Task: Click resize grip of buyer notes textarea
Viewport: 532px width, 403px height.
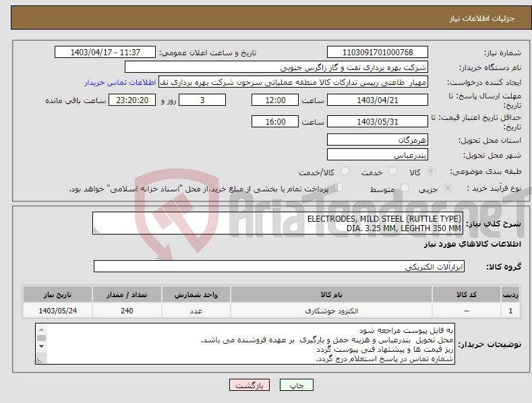Action: click(x=39, y=361)
